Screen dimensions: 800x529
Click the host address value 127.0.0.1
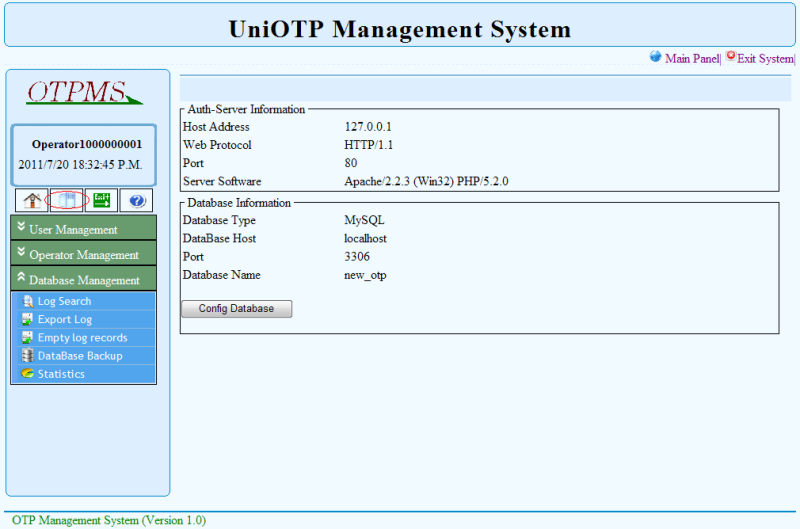[368, 127]
